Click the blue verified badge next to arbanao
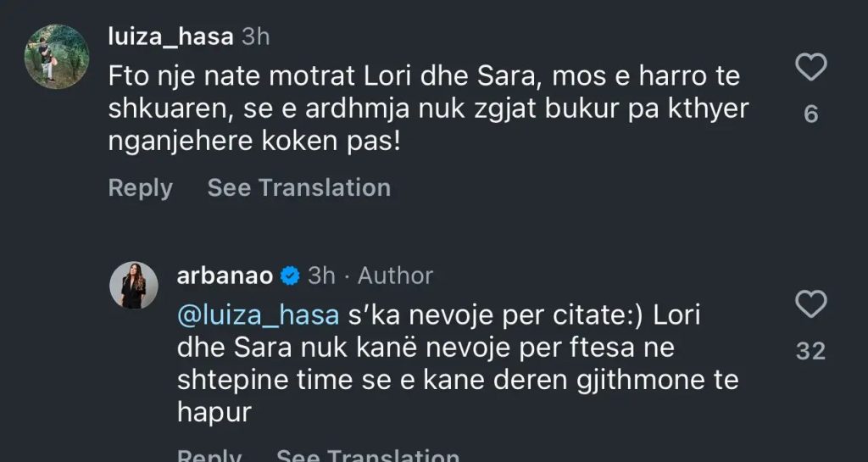Image resolution: width=868 pixels, height=462 pixels. [x=289, y=276]
